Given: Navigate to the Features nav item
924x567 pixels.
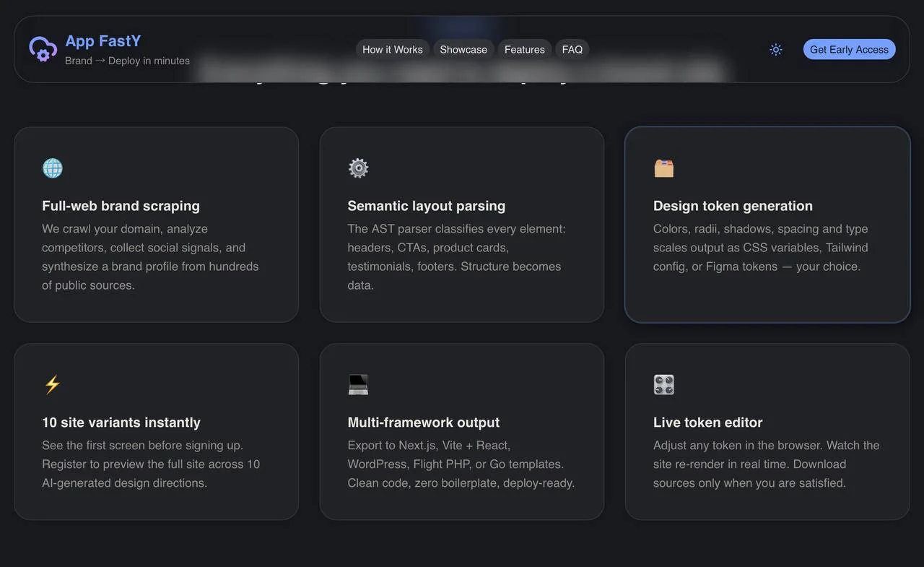Looking at the screenshot, I should pyautogui.click(x=525, y=49).
